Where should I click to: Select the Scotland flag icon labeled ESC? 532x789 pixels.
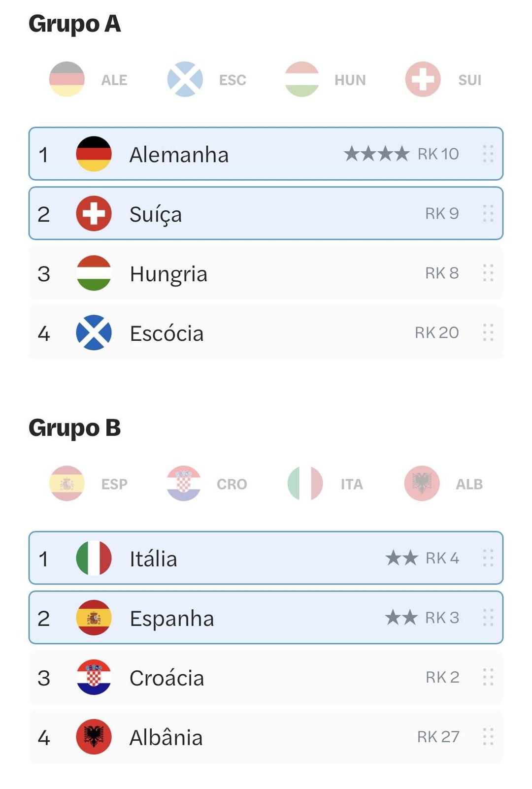coord(185,79)
